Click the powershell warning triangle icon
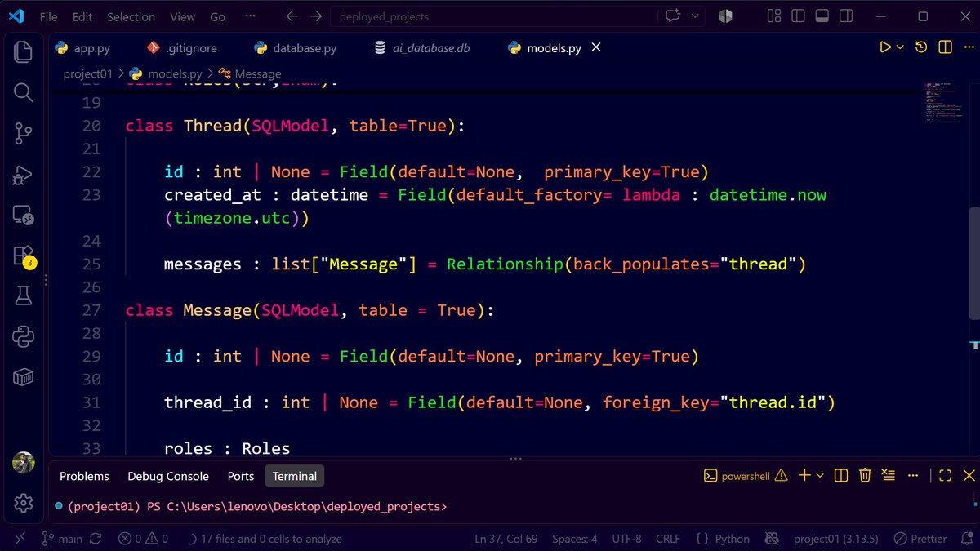980x551 pixels. click(x=781, y=475)
